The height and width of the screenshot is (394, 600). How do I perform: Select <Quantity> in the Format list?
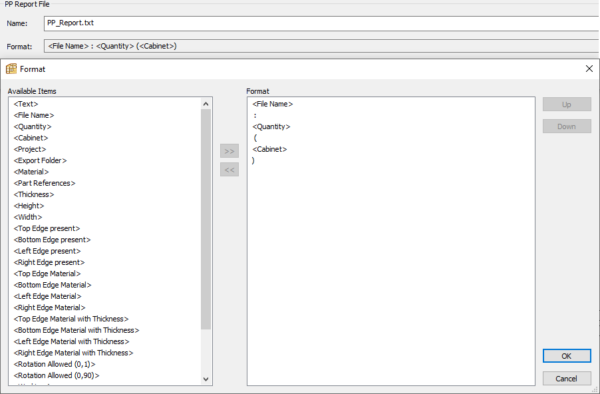click(x=271, y=127)
